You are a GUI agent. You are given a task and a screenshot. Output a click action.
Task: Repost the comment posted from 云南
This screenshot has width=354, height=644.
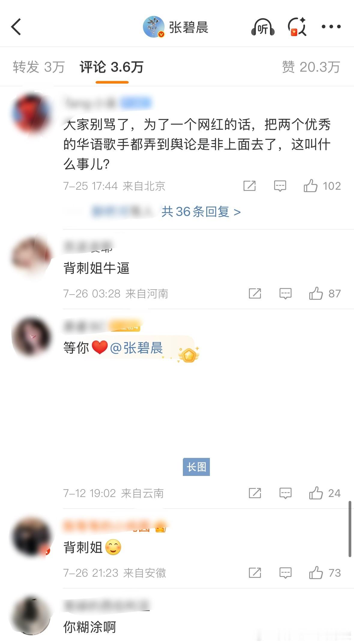255,493
